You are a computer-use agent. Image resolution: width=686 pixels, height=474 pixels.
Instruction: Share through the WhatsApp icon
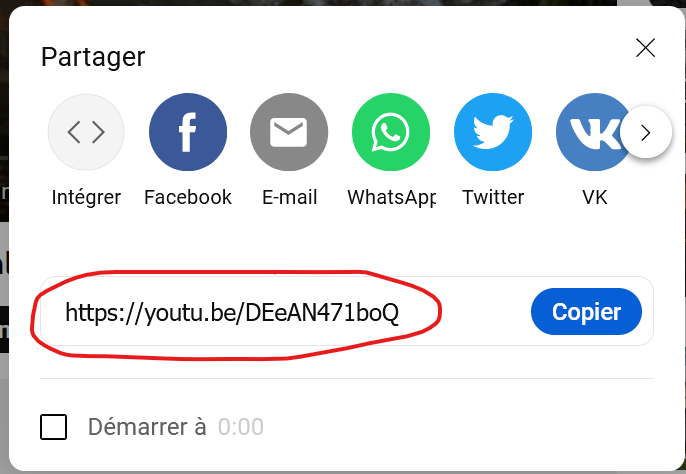tap(391, 132)
